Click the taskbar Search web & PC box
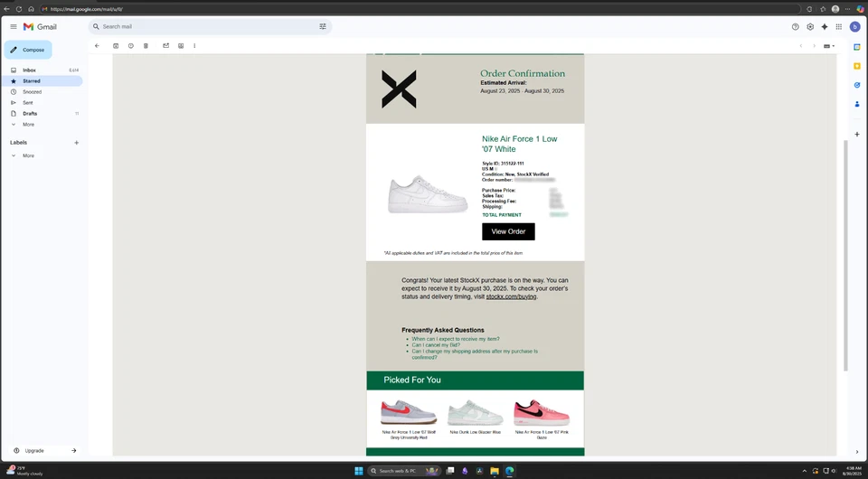The image size is (868, 479). [x=404, y=471]
